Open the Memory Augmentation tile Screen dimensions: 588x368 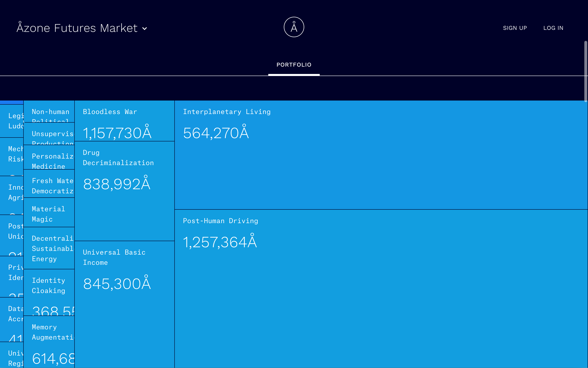coord(49,342)
